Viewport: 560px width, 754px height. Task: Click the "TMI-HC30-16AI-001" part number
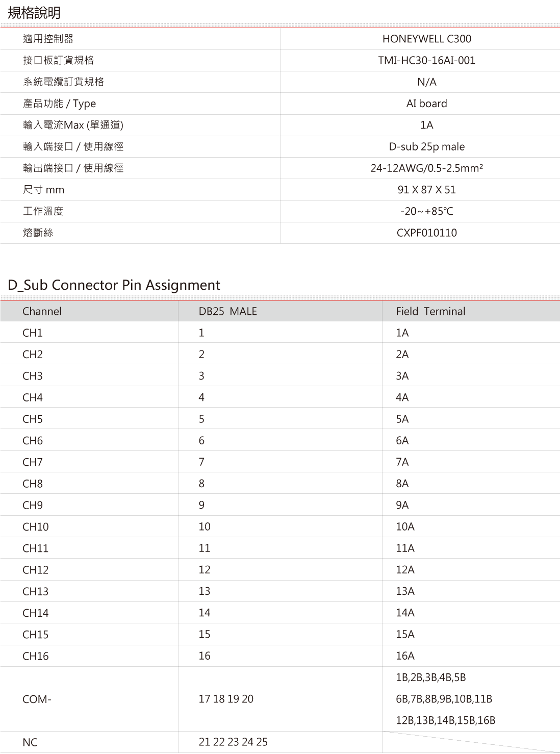pyautogui.click(x=427, y=60)
